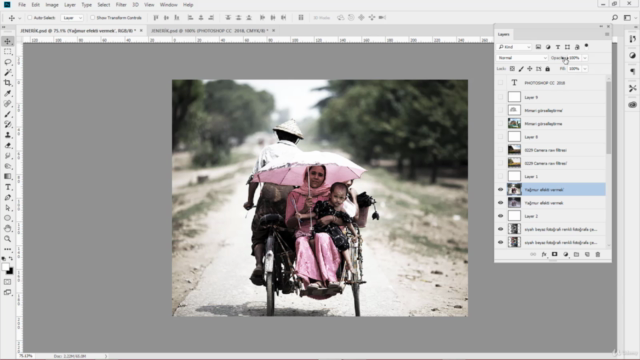The image size is (640, 360).
Task: Open the Window menu
Action: click(x=168, y=5)
